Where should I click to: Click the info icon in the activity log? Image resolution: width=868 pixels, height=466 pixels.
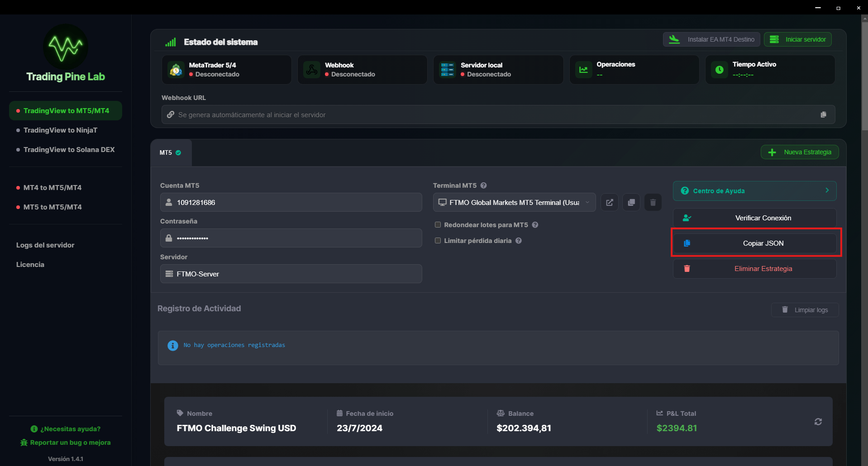[x=172, y=345]
